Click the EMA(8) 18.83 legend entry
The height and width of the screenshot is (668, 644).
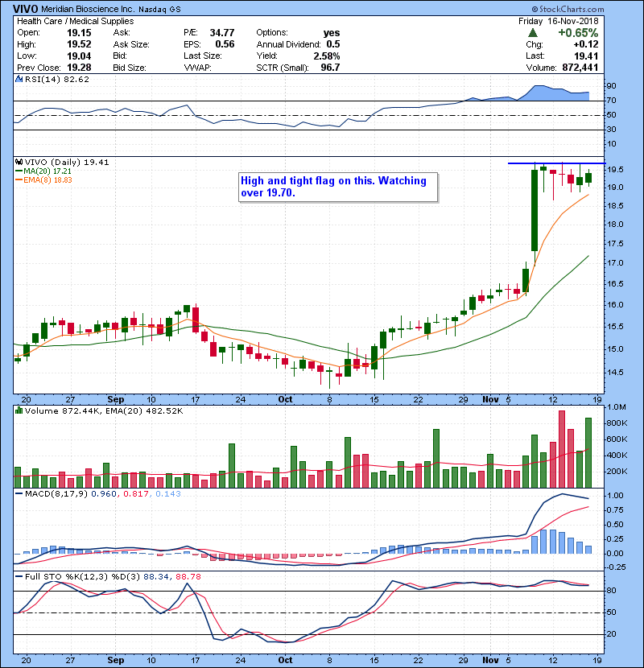(x=47, y=180)
